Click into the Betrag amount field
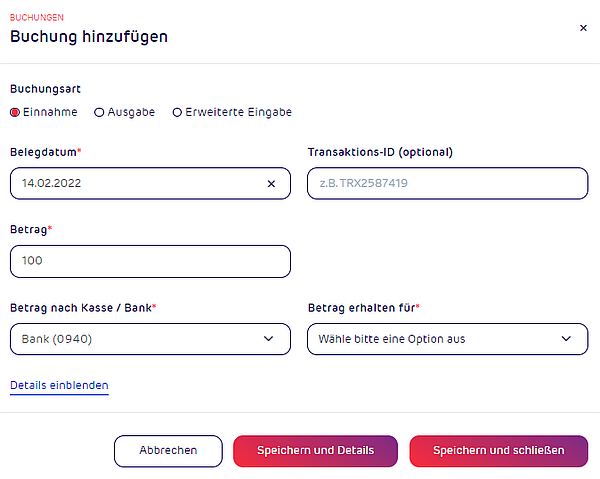 tap(150, 261)
